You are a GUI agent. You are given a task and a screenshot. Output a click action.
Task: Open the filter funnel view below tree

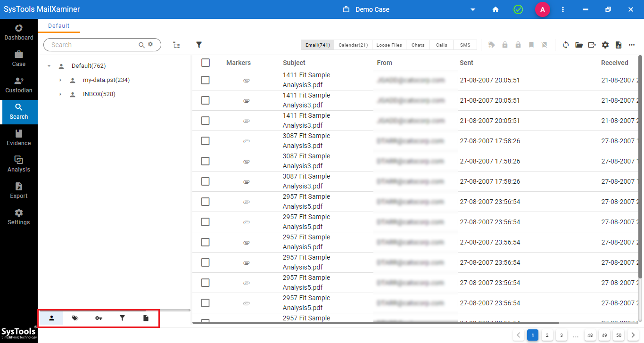122,318
